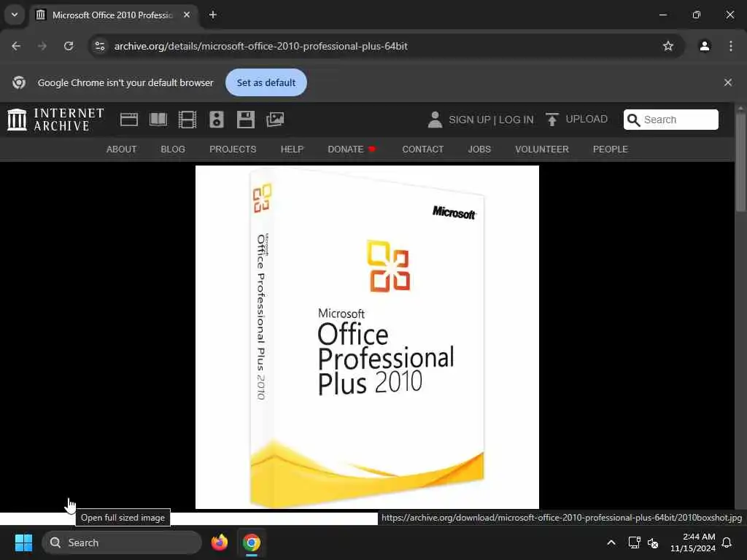This screenshot has width=747, height=560.
Task: Open a new tab with plus button
Action: pyautogui.click(x=213, y=15)
